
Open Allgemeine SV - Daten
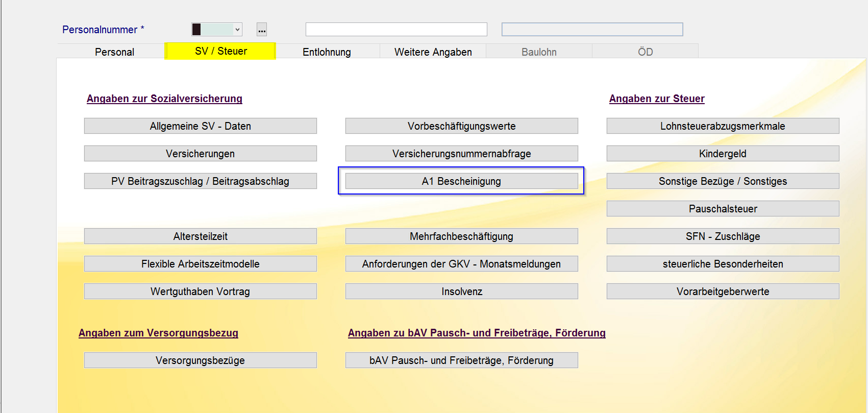click(x=200, y=126)
